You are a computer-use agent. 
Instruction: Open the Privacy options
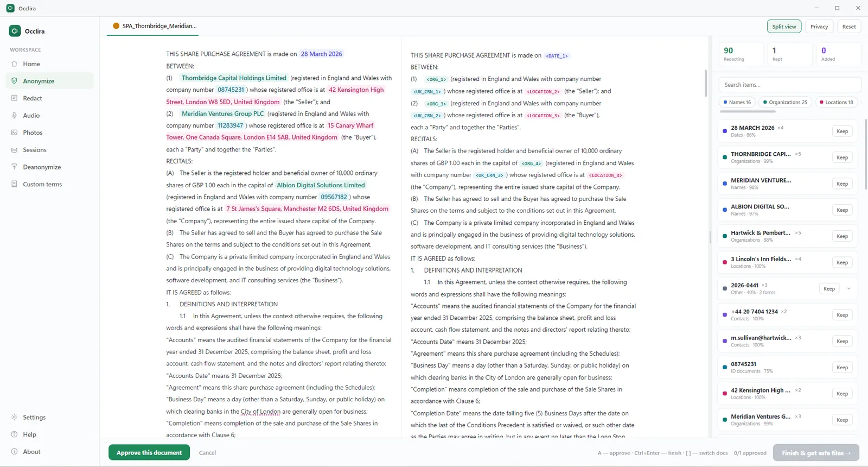coord(819,27)
